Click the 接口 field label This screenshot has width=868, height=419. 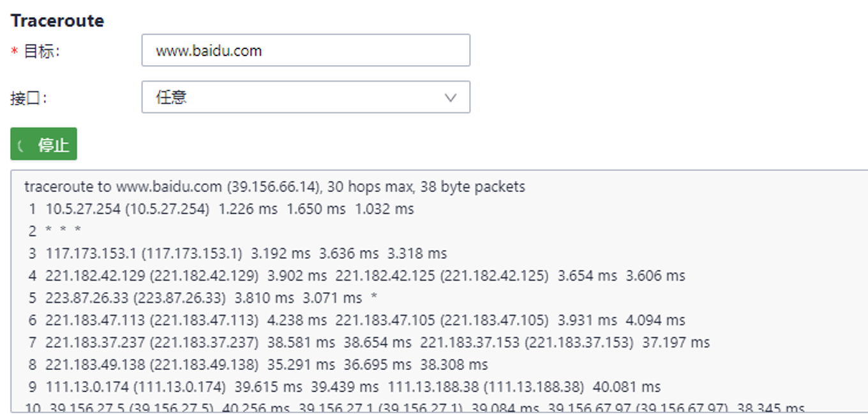pos(29,98)
